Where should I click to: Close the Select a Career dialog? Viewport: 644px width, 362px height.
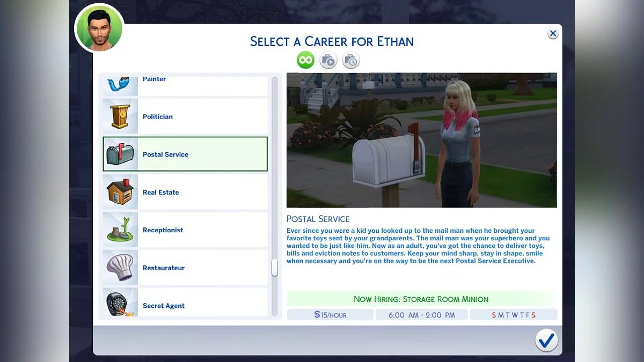[x=553, y=33]
